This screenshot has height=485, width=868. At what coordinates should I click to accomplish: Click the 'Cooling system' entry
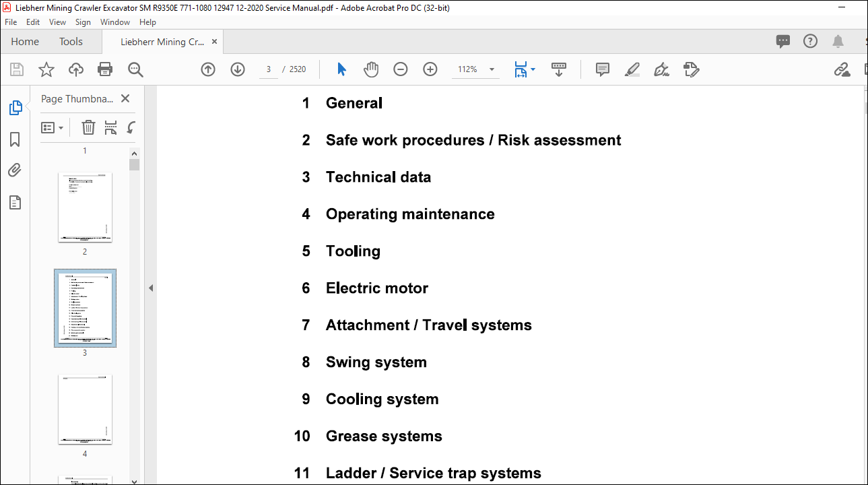click(382, 399)
